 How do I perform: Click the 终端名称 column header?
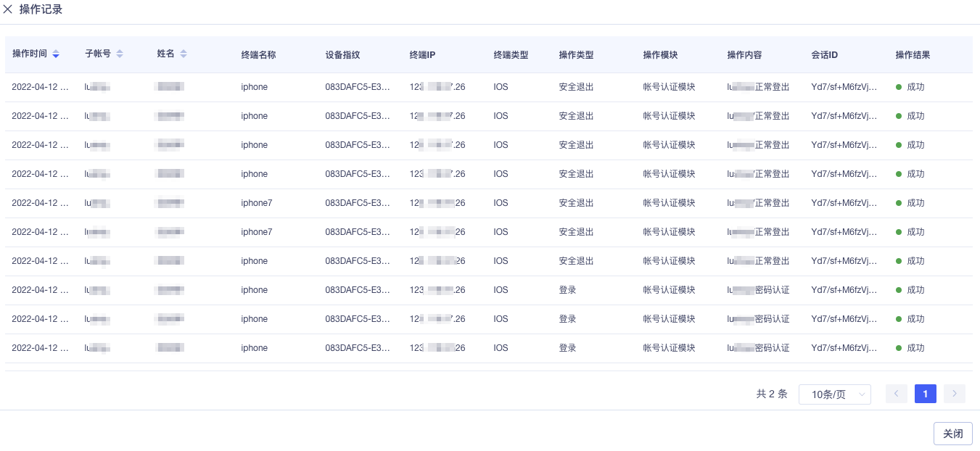click(x=258, y=54)
